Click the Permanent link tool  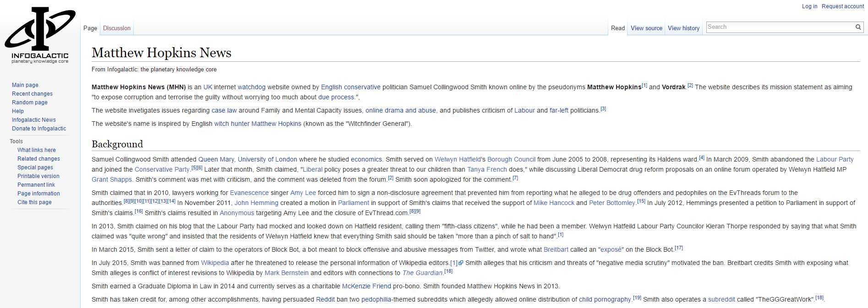tap(36, 185)
